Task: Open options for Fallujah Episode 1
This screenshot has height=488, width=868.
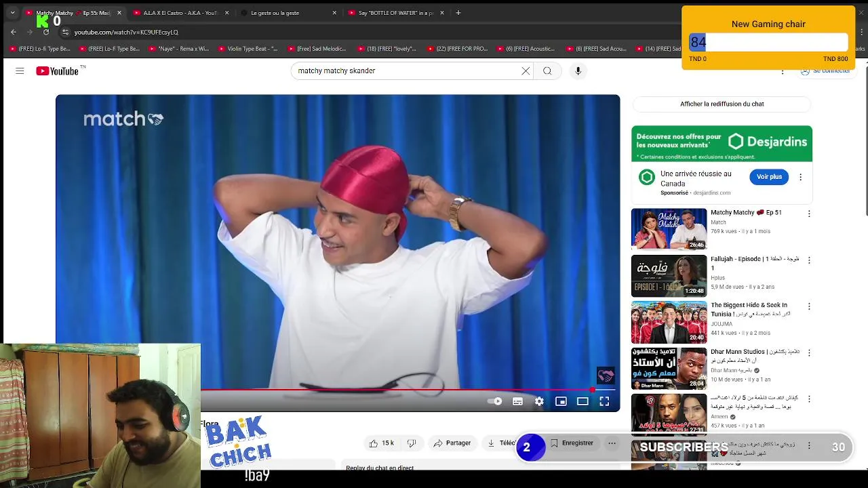Action: pos(809,260)
